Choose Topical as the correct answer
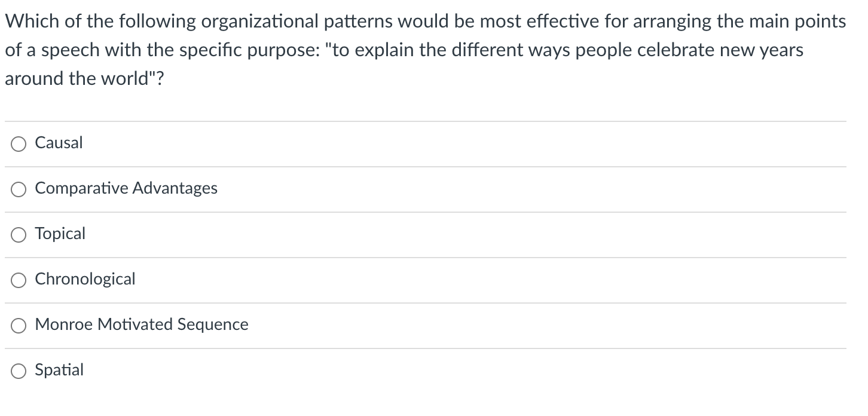This screenshot has height=416, width=868. 18,234
